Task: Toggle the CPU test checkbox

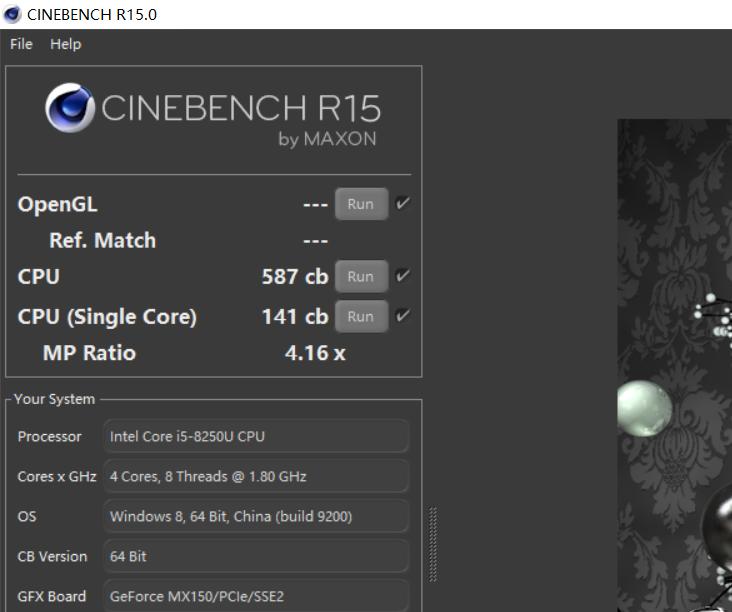Action: [402, 275]
